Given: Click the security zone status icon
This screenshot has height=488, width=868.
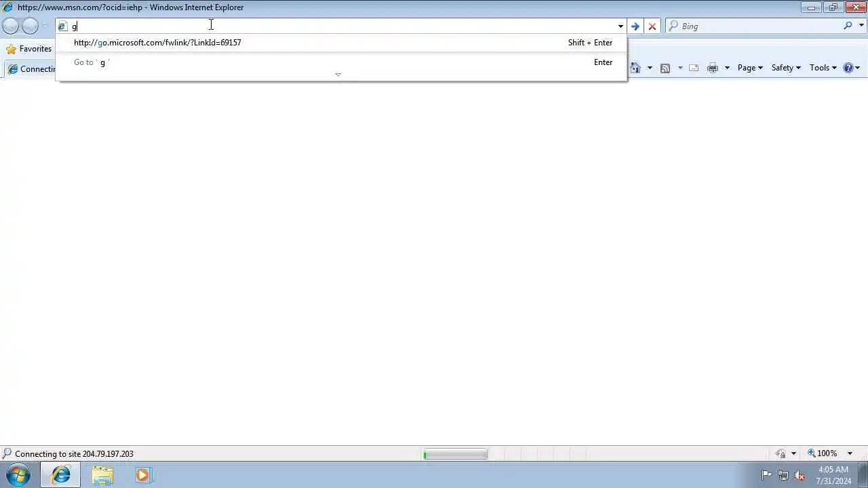Looking at the screenshot, I should [781, 453].
